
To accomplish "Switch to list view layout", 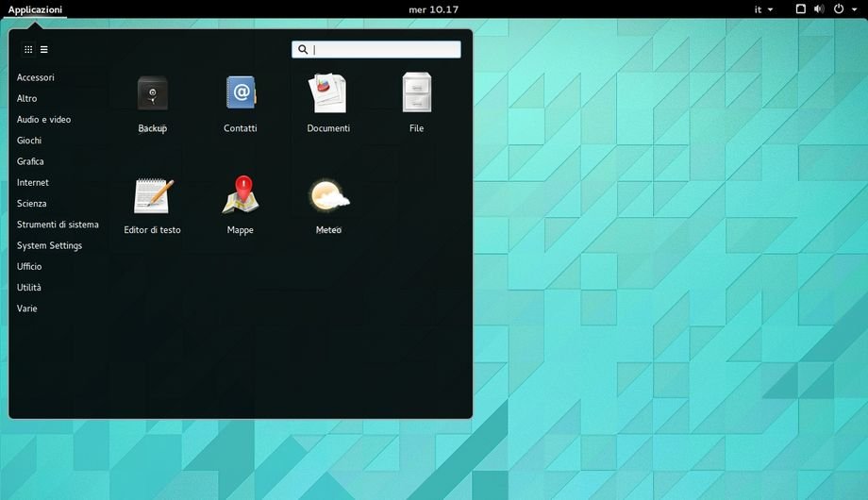I will pos(44,49).
